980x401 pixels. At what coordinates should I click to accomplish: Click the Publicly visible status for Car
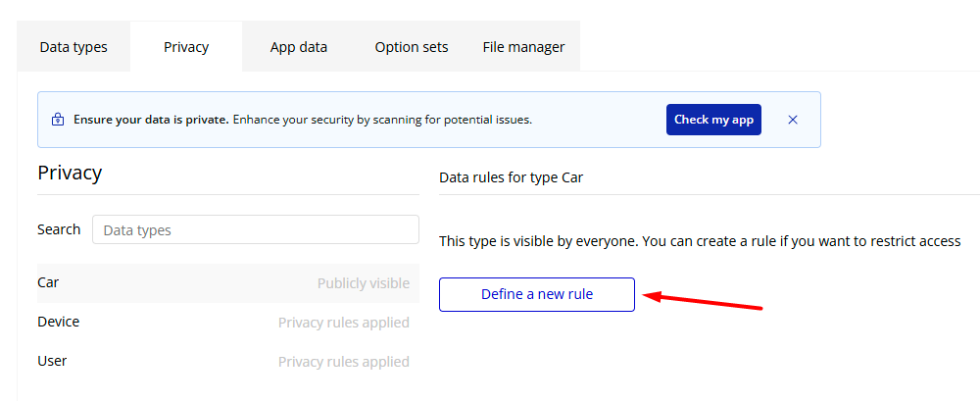coord(363,283)
